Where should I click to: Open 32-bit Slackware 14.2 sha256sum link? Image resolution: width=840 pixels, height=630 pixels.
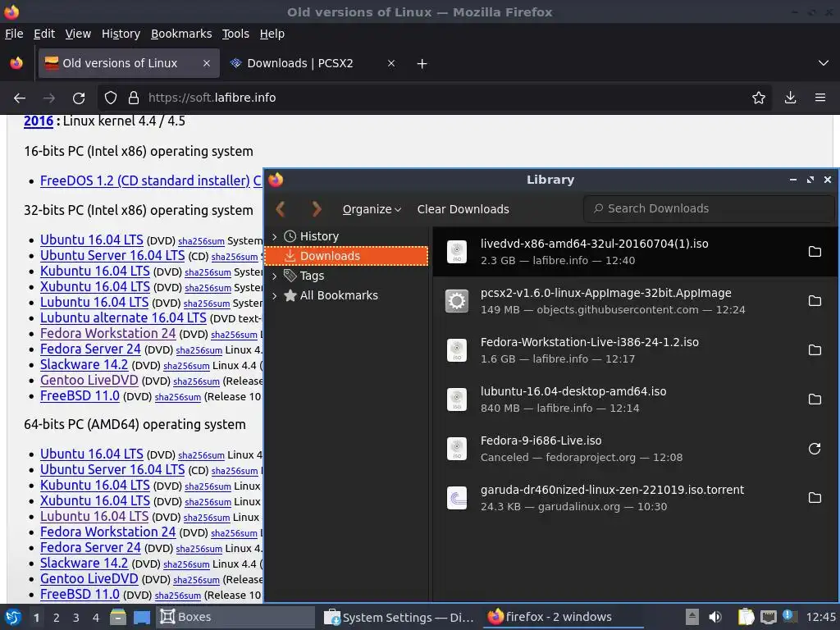(186, 366)
